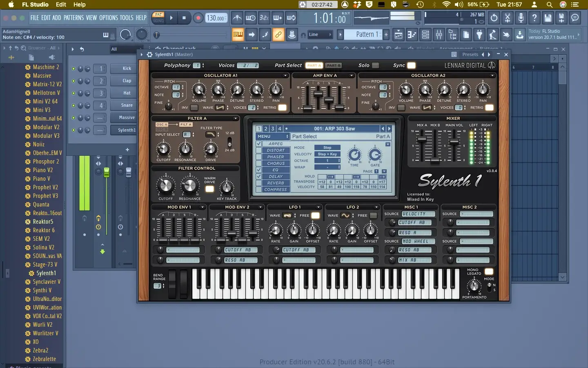Click the scissors audio editor icon

(x=508, y=18)
